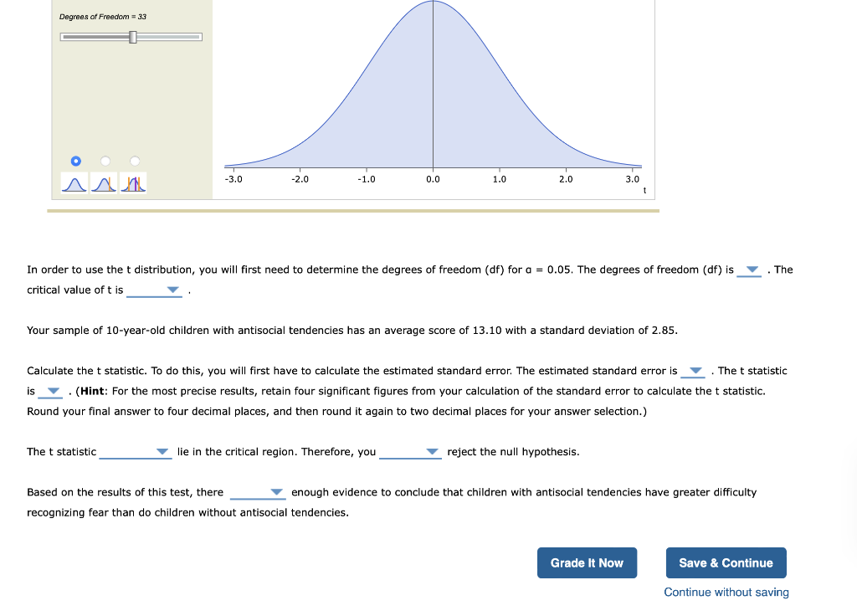Select the one-tailed distribution icon
This screenshot has height=616, width=857.
click(104, 182)
